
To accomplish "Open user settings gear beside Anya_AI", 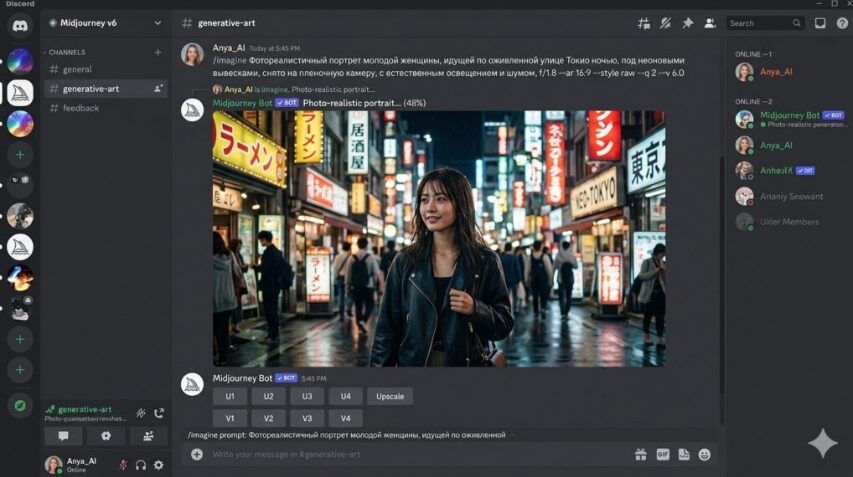I will (x=158, y=465).
